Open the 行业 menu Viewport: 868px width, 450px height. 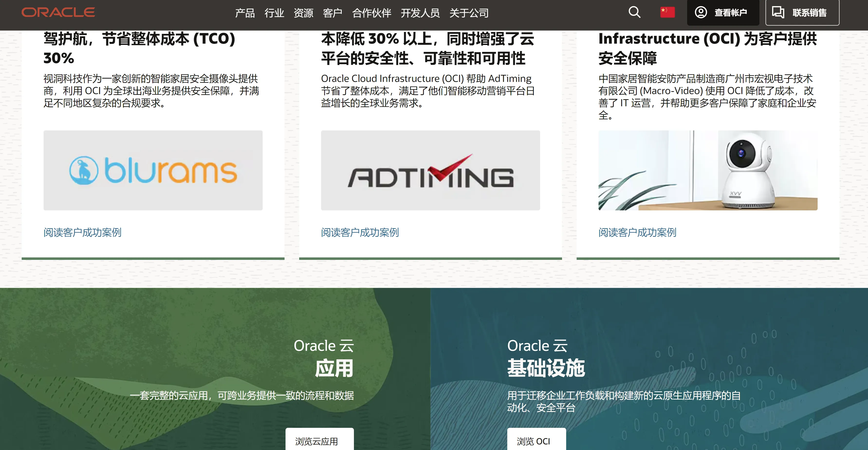[x=274, y=13]
